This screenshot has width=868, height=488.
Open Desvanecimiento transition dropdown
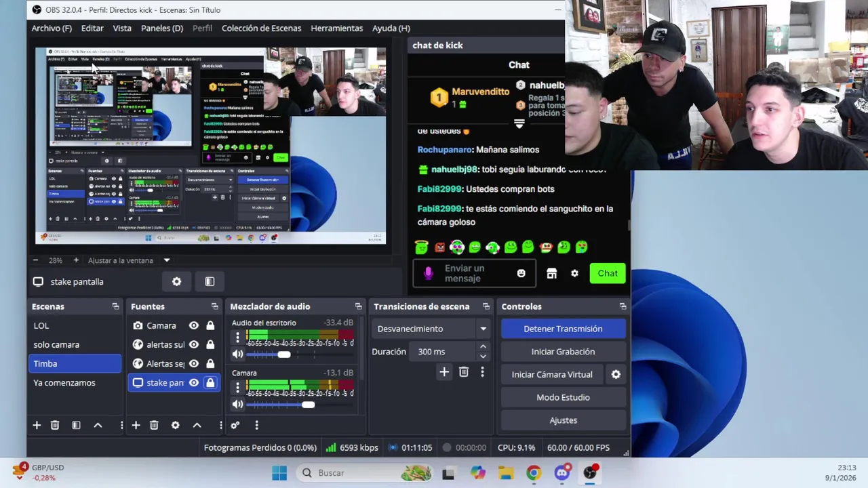pyautogui.click(x=431, y=329)
